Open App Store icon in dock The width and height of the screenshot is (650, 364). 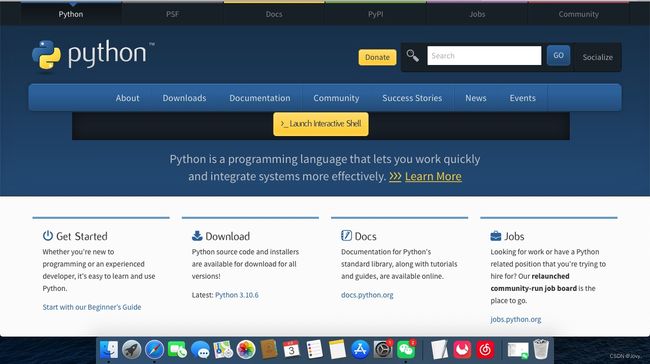pos(360,349)
